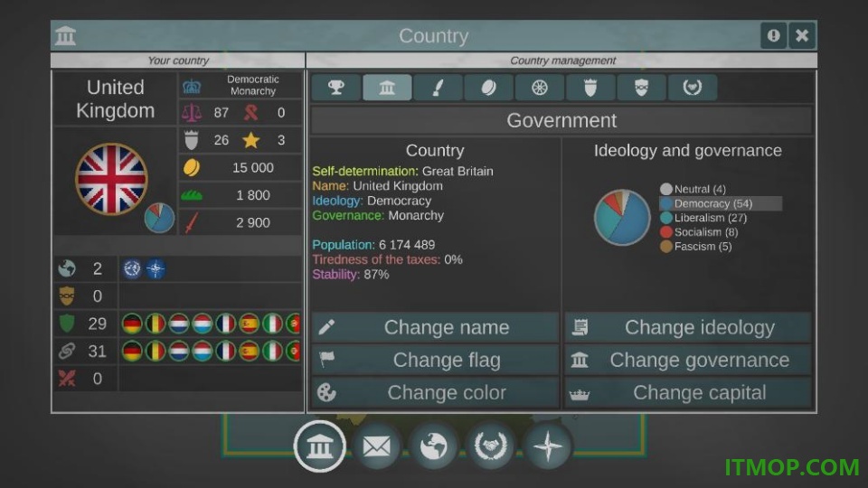Open the laurel diplomacy tab
Viewport: 868px width, 488px height.
point(693,88)
